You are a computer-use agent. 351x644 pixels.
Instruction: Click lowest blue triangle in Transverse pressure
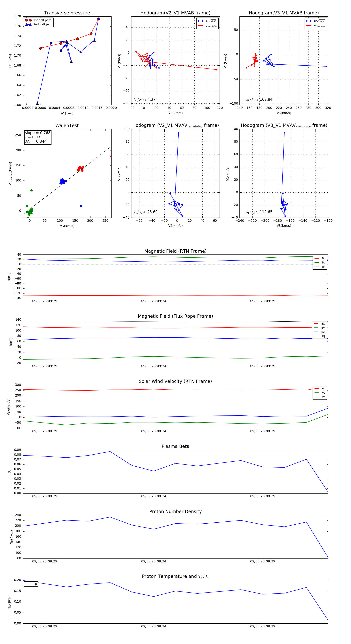click(x=37, y=103)
